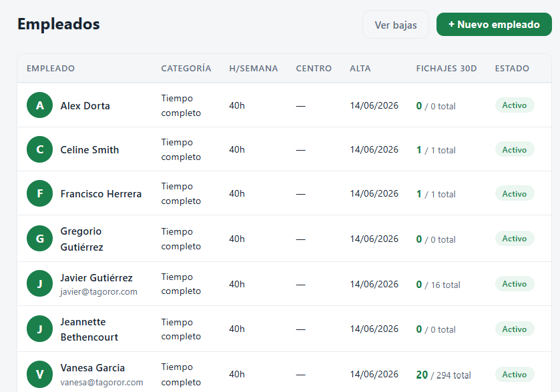Select Alex Dorta's 0 / 0 total fichajes

point(436,106)
